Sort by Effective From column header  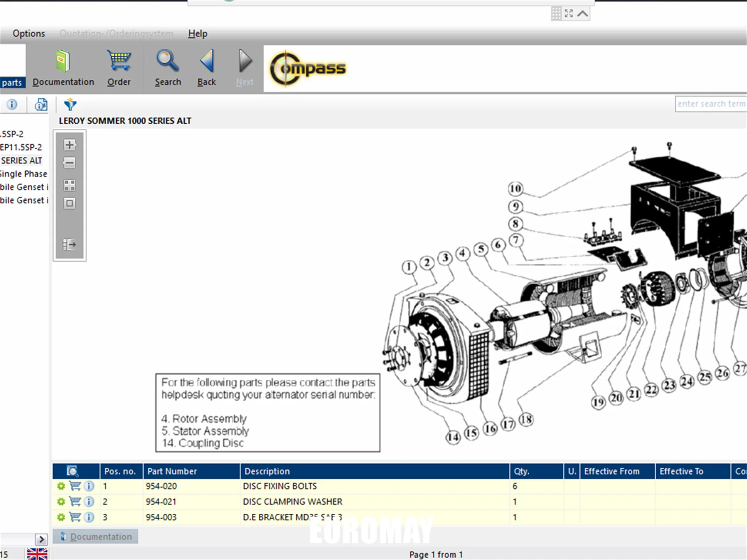617,471
